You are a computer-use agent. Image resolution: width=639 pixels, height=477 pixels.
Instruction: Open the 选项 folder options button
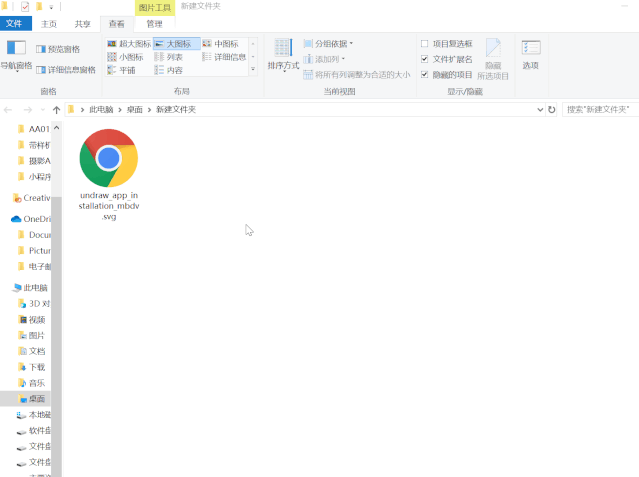click(x=531, y=55)
